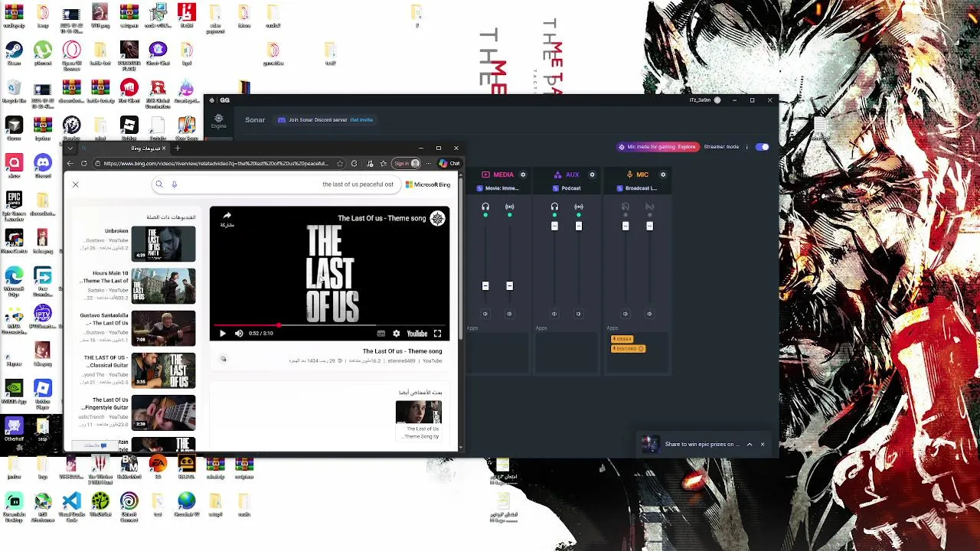Open the iTz_3a9m account profile
Screen dimensions: 980x551
tap(704, 100)
